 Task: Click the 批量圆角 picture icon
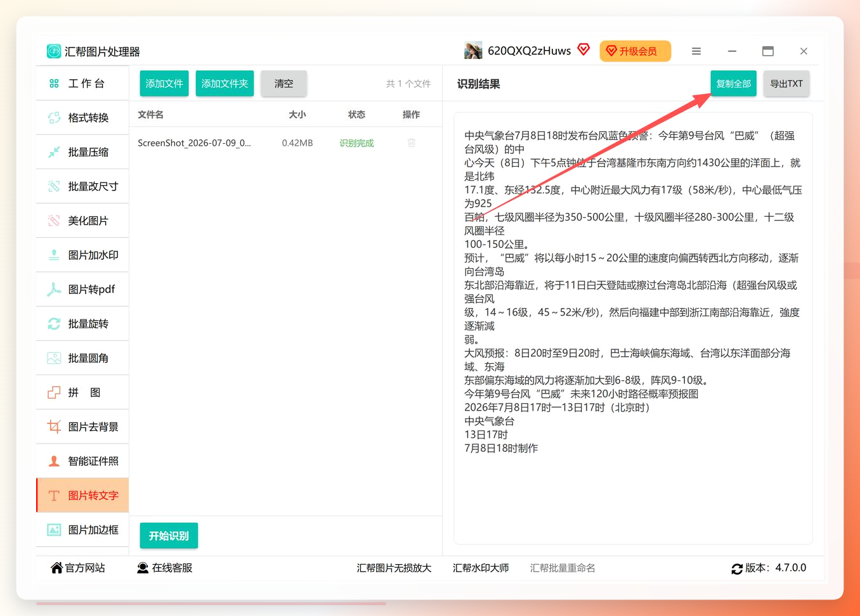54,358
